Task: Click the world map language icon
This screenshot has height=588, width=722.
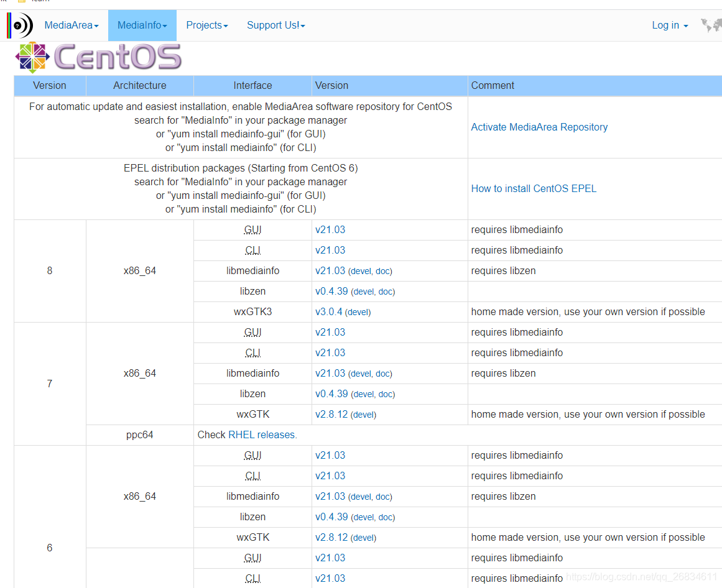Action: pyautogui.click(x=711, y=25)
